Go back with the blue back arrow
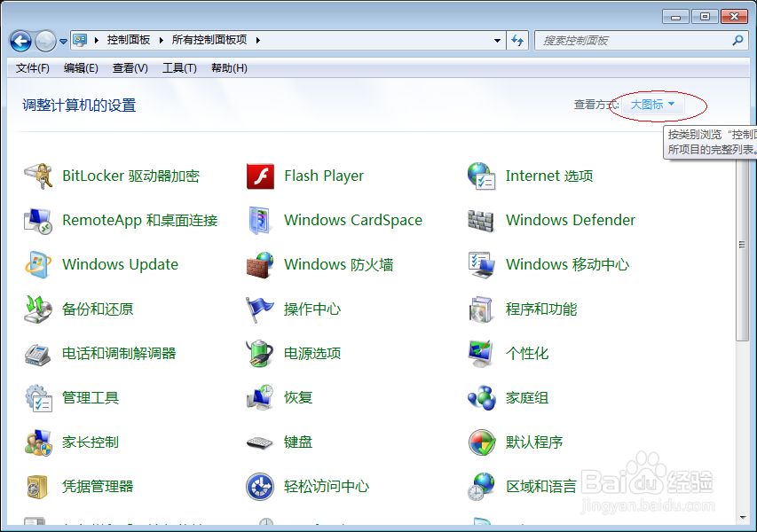 click(x=20, y=41)
